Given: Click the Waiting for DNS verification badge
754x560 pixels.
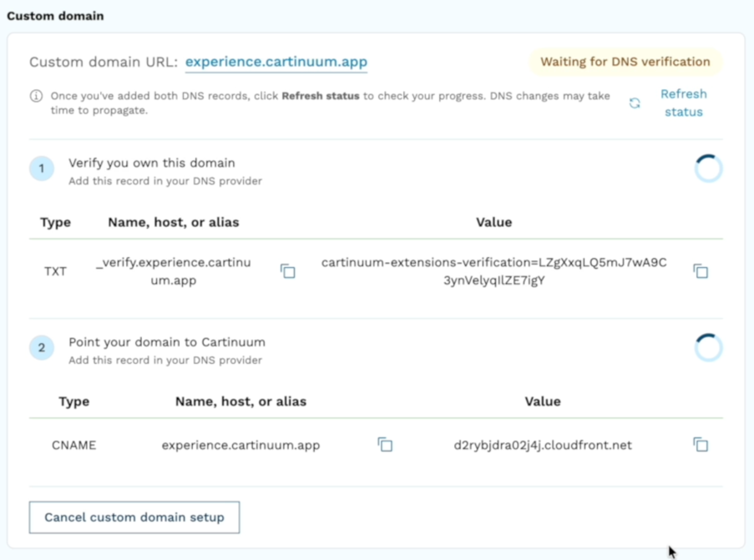Looking at the screenshot, I should pos(625,62).
